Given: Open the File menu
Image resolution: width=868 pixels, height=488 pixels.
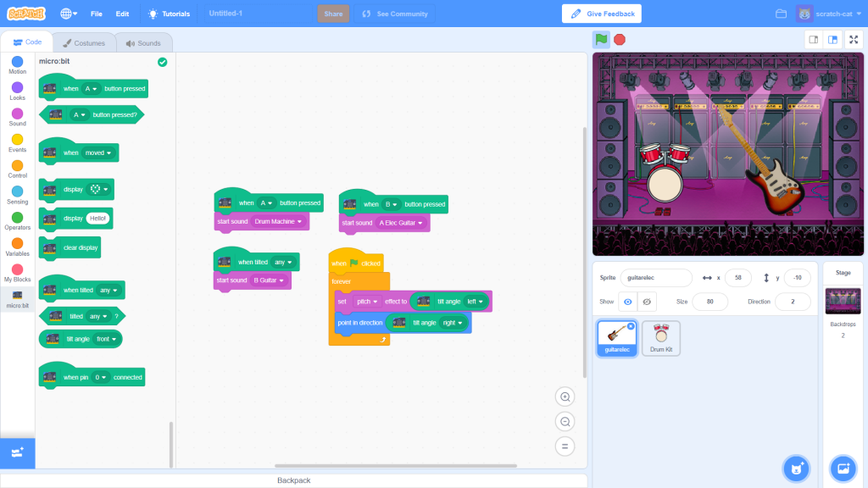Looking at the screenshot, I should click(x=96, y=14).
